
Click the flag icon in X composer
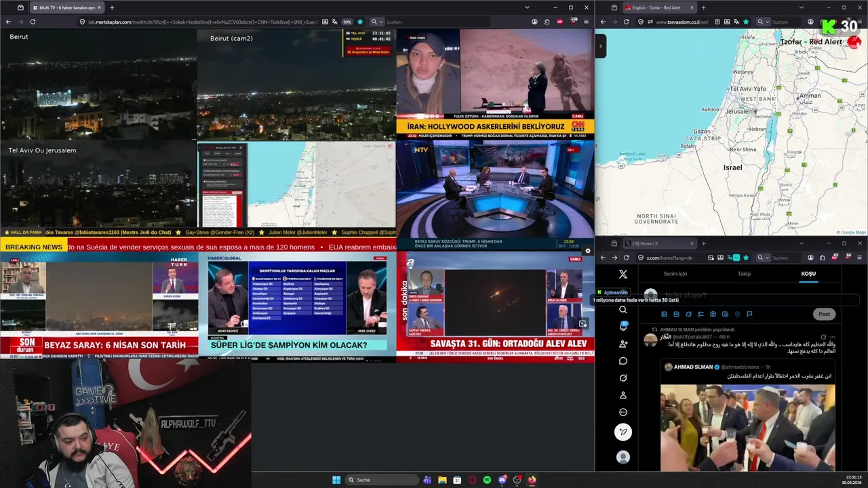[x=749, y=314]
